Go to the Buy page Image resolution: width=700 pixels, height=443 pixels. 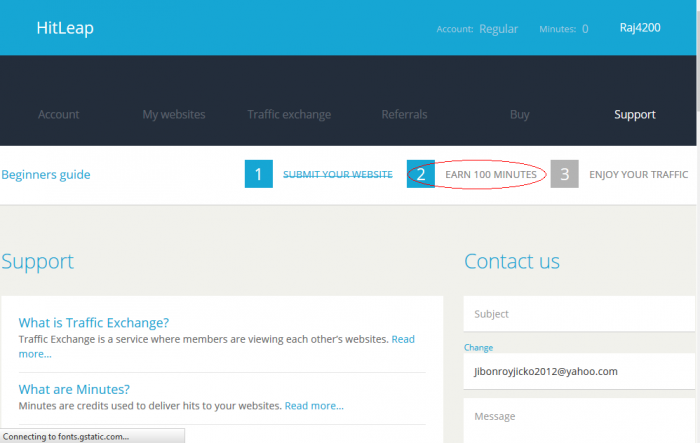[x=520, y=114]
